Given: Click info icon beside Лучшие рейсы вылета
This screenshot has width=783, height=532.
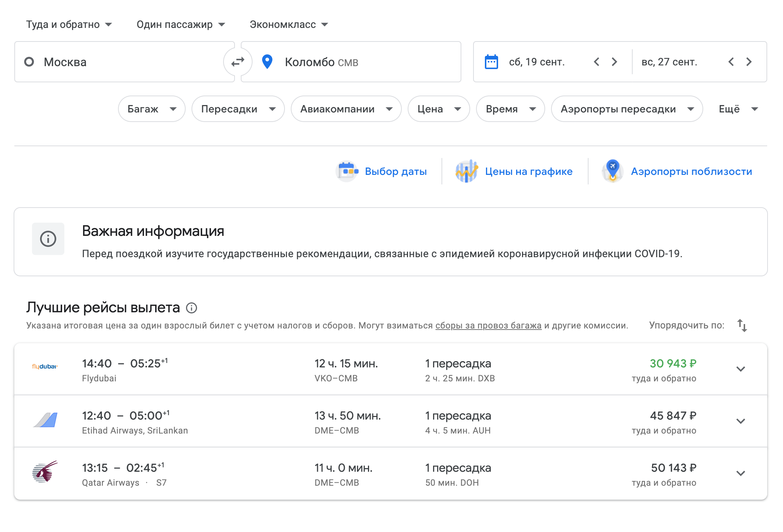Looking at the screenshot, I should pos(192,308).
